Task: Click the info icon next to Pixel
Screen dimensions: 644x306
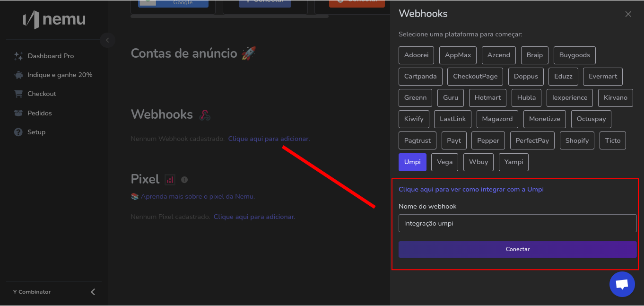Action: click(184, 180)
